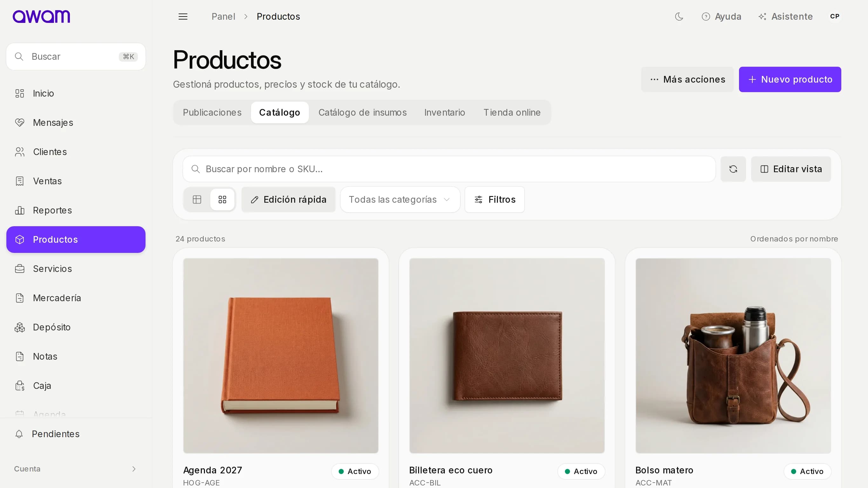Open the Asistente sparkle button
868x488 pixels.
point(785,17)
